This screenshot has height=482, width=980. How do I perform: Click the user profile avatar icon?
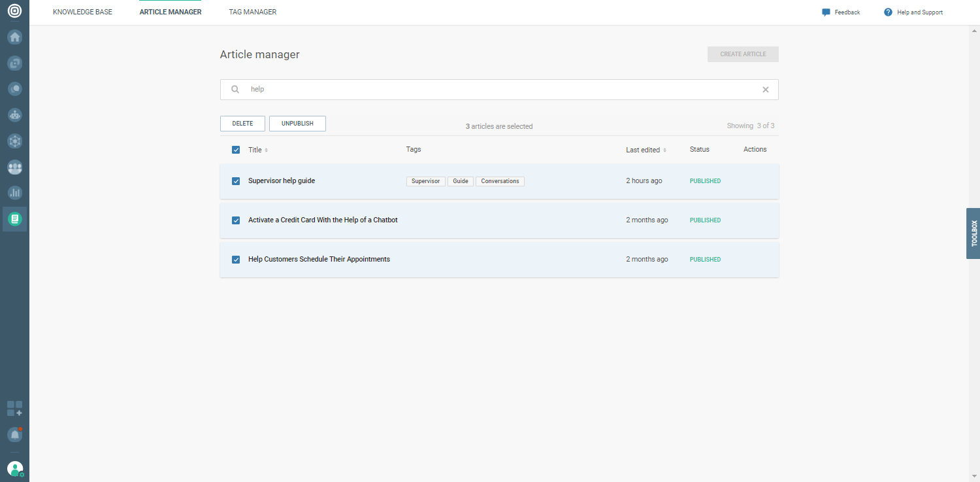pos(14,469)
